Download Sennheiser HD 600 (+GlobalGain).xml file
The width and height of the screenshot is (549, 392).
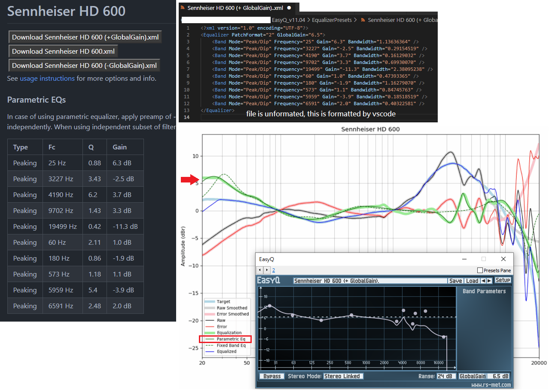(x=85, y=37)
